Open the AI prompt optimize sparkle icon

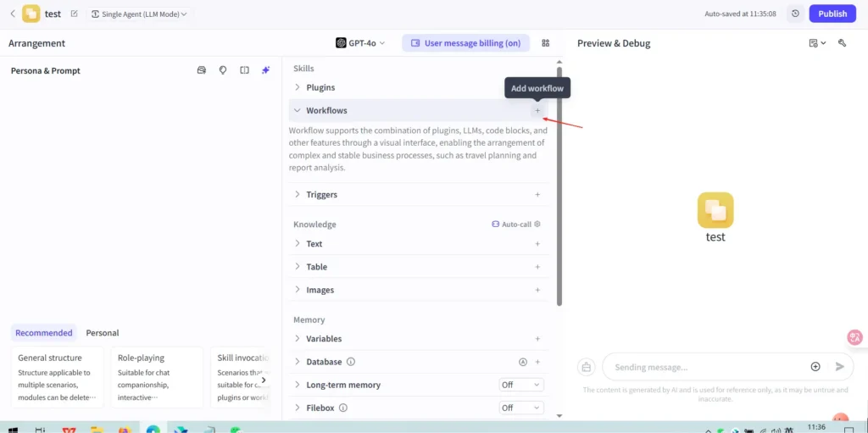(265, 70)
